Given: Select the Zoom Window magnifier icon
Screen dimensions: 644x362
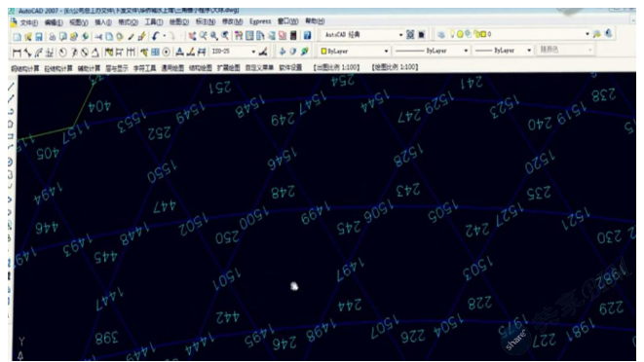Looking at the screenshot, I should coord(214,37).
